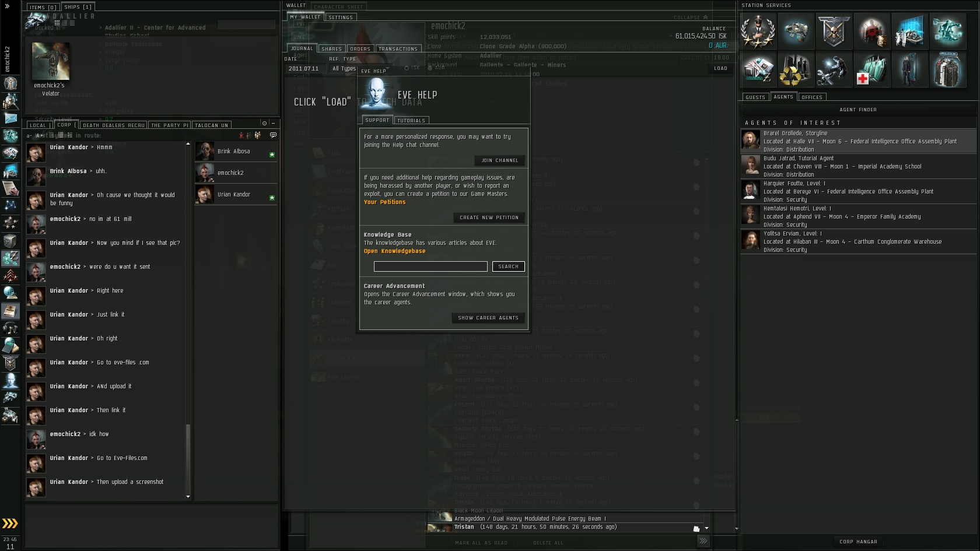Click the wallet Load button
Viewport: 980px width, 551px height.
point(721,68)
